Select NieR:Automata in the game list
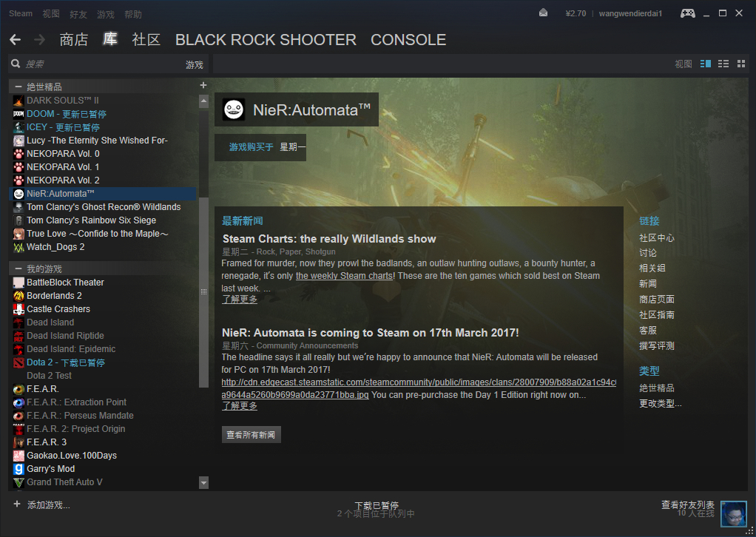This screenshot has width=756, height=537. 103,194
